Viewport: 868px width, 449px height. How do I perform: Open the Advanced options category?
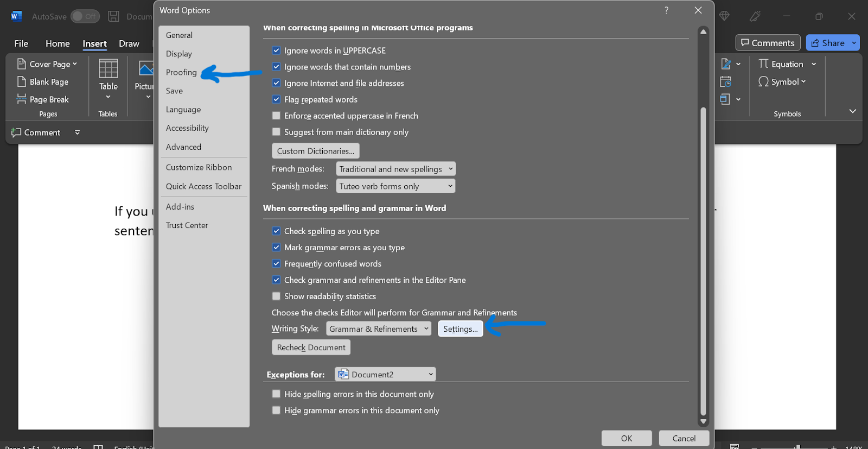[204, 147]
